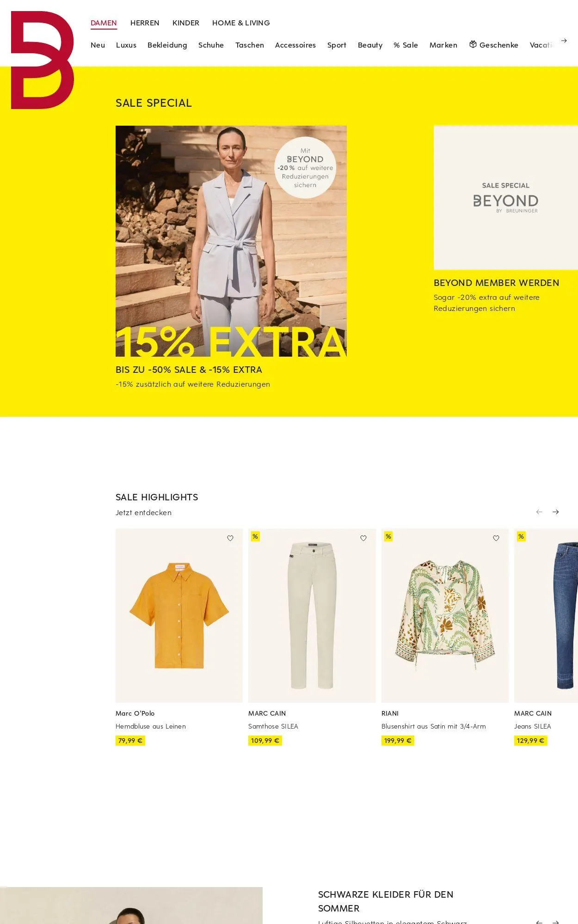Favorite the Marc O'Polo Hemdbluse with heart icon

pos(230,538)
